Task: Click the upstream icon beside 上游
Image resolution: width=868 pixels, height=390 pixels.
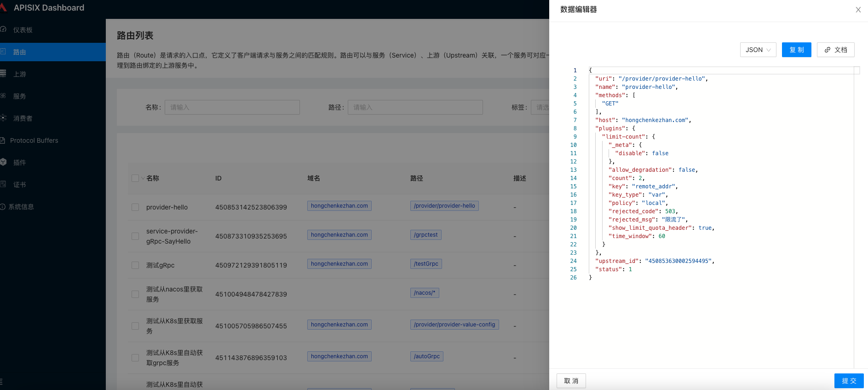Action: coord(3,74)
